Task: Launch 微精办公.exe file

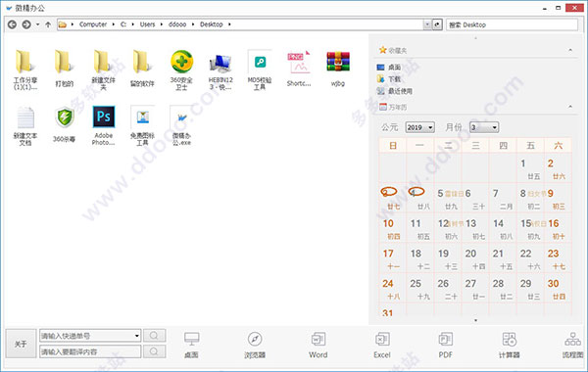Action: pyautogui.click(x=181, y=126)
